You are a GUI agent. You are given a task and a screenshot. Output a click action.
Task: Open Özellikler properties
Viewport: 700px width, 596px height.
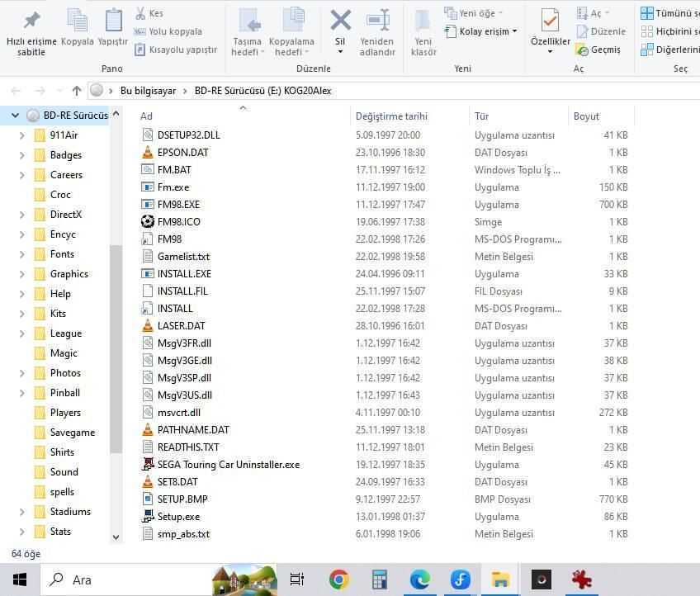(x=550, y=31)
